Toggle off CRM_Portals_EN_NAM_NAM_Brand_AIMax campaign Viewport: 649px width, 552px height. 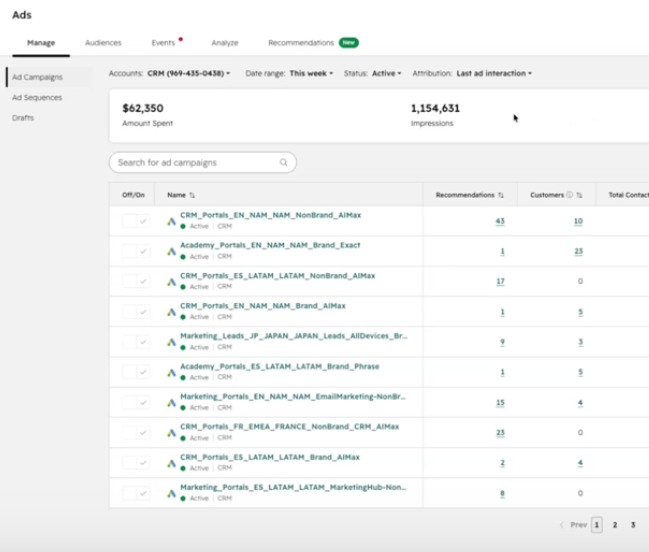136,312
